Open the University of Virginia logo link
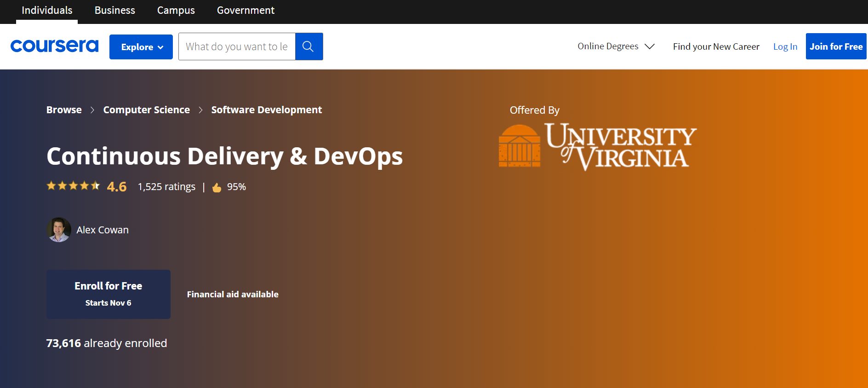The height and width of the screenshot is (388, 868). [x=598, y=146]
